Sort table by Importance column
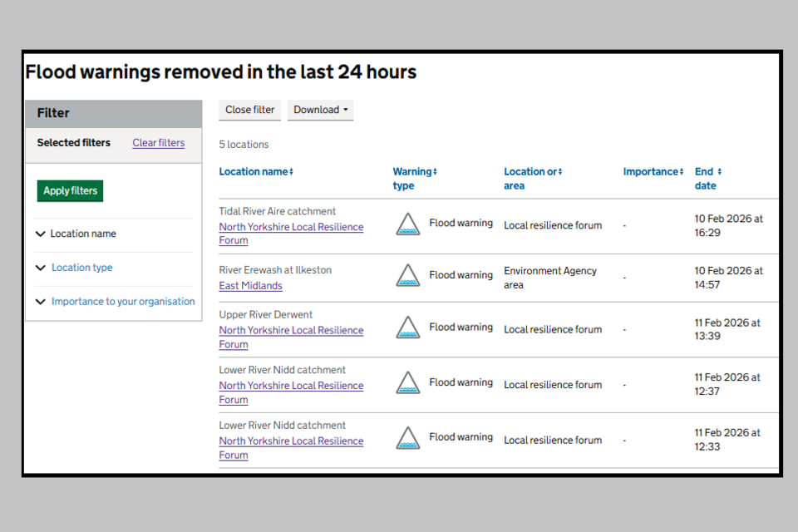This screenshot has height=532, width=798. (653, 172)
